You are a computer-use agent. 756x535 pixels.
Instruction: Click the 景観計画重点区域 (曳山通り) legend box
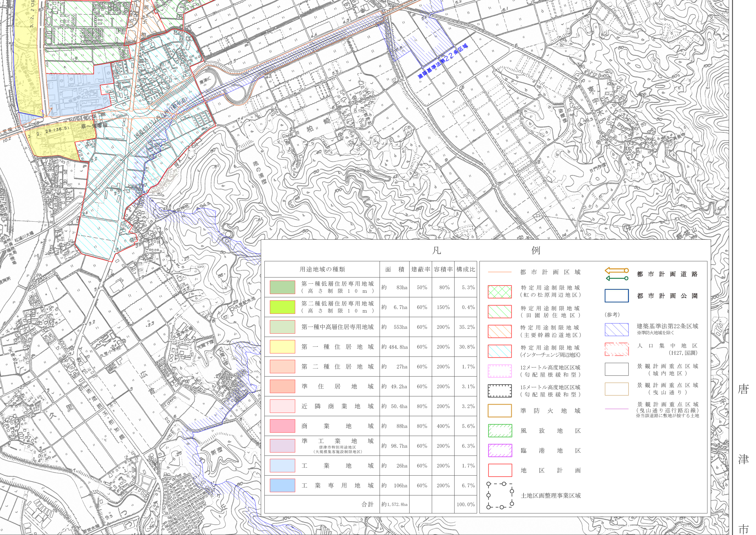click(616, 389)
